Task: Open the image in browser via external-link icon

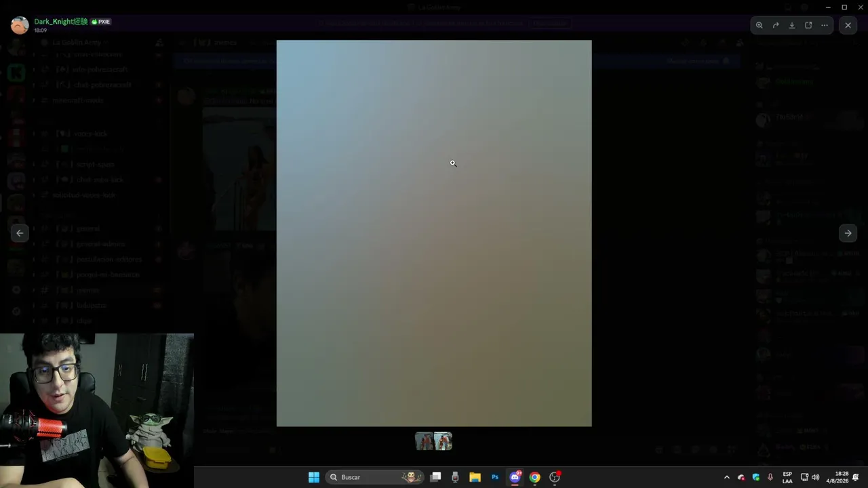Action: tap(808, 25)
